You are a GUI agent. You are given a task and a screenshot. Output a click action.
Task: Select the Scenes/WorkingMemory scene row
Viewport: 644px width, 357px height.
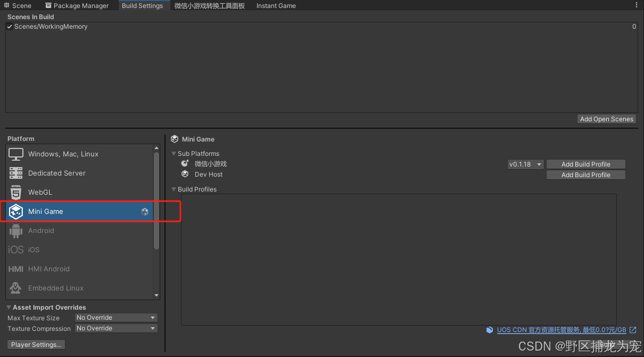tap(321, 27)
